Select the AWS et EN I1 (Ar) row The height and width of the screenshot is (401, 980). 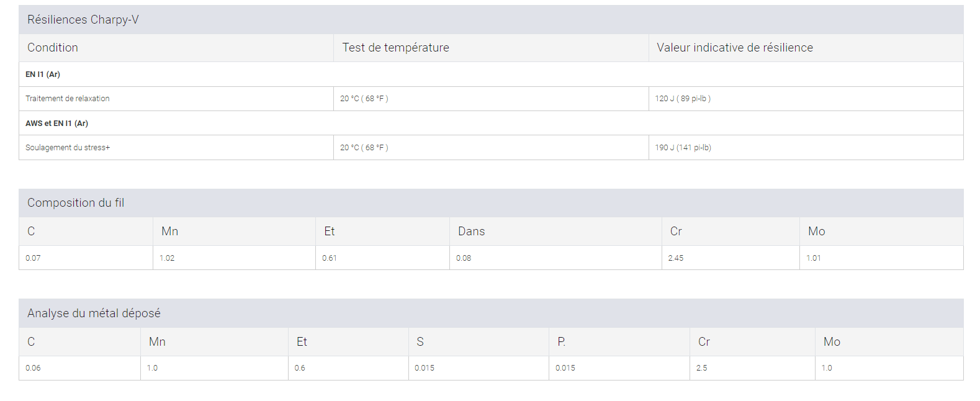(56, 124)
